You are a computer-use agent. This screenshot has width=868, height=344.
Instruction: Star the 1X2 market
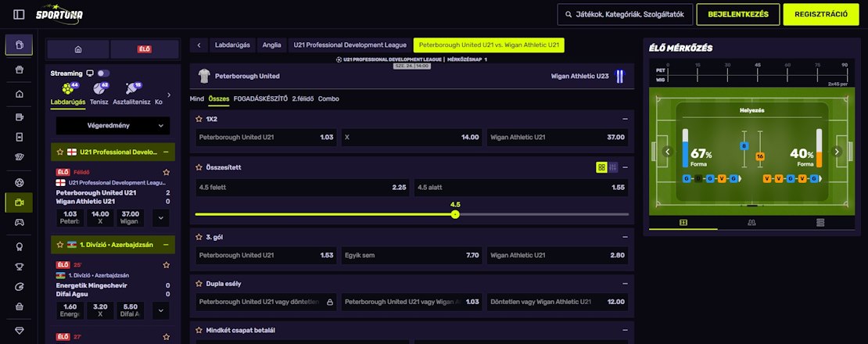(x=199, y=119)
